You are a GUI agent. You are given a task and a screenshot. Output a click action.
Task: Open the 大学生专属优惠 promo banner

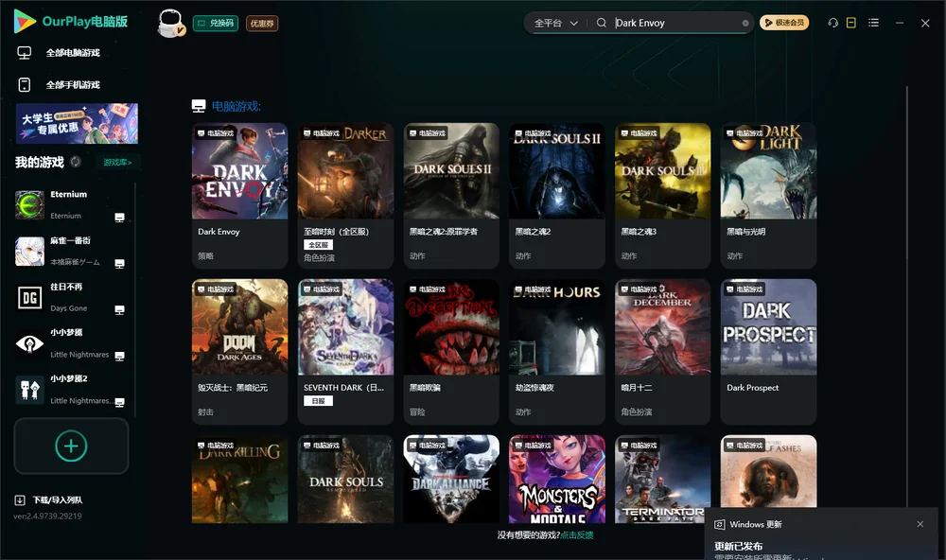pyautogui.click(x=77, y=123)
